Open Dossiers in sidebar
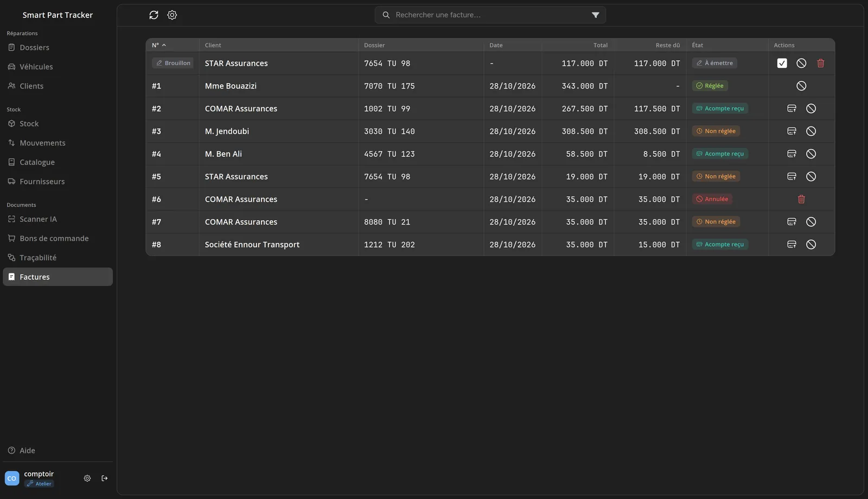This screenshot has width=868, height=499. [58, 48]
